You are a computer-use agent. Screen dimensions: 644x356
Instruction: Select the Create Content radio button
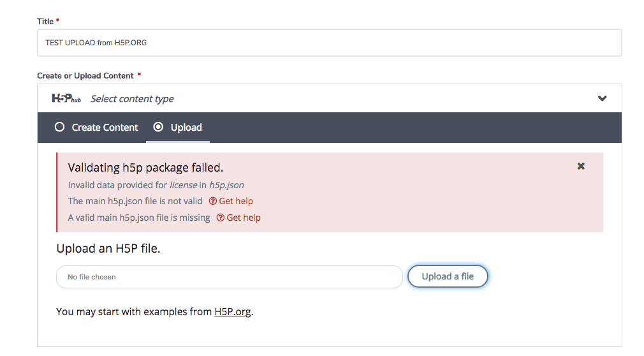59,127
